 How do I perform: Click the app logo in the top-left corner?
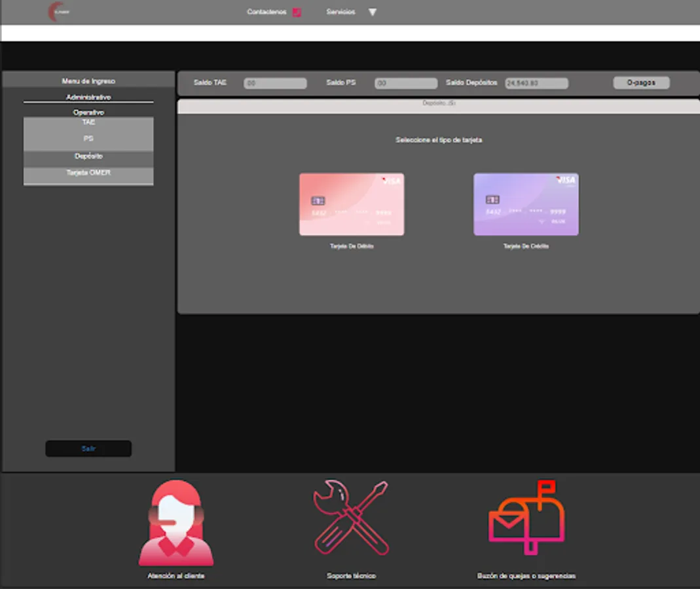(x=60, y=12)
